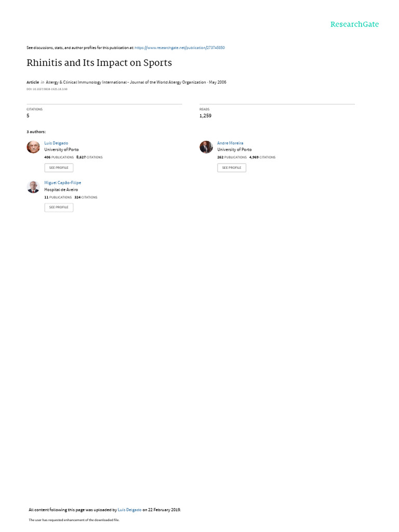Open the Andre Moreira author link

pos(230,143)
